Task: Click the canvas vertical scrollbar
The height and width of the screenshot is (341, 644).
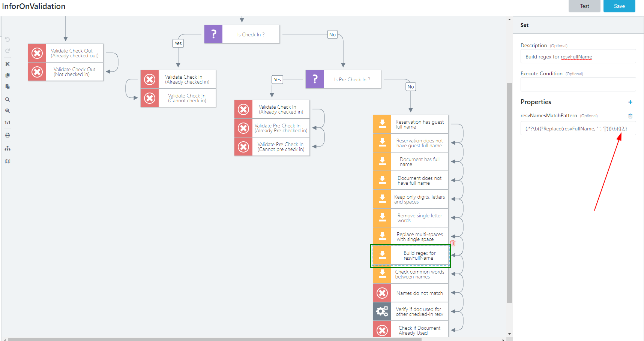Action: point(509,187)
